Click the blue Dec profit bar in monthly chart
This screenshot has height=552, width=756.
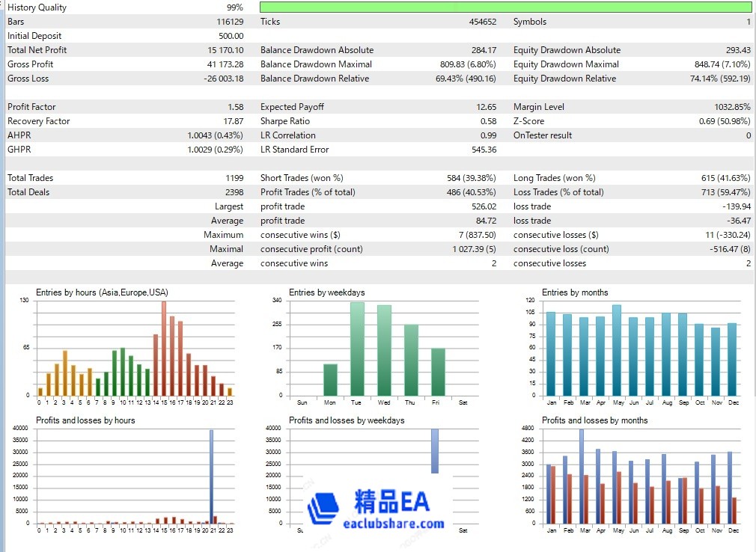[730, 488]
